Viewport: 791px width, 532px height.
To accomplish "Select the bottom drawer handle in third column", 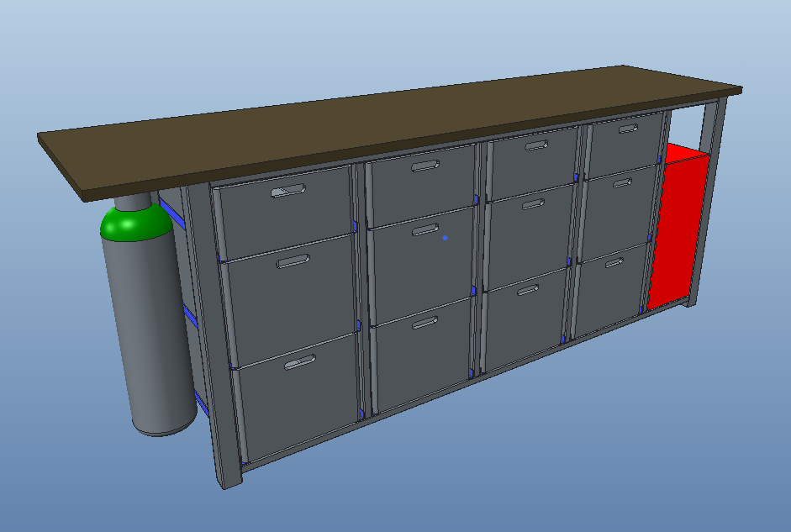I will click(528, 291).
